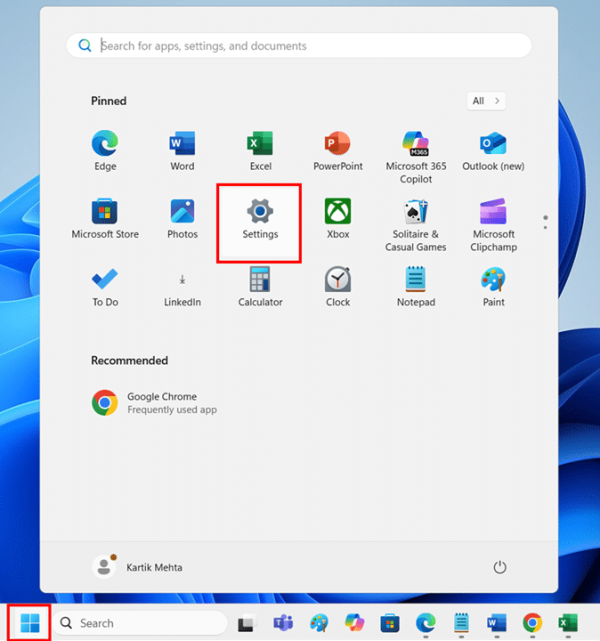The width and height of the screenshot is (600, 641).
Task: Switch to Edge in the taskbar
Action: 425,623
